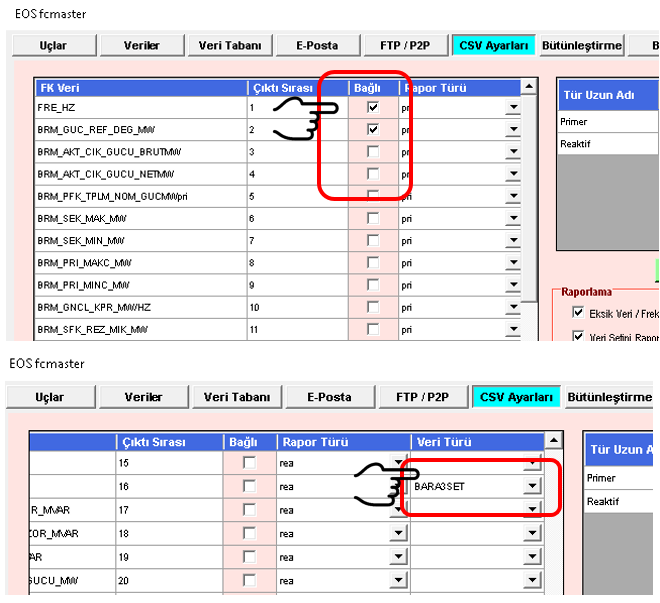
Task: Expand Rapor Türü dropdown for BRM_AKT_CIK_GUCU_NETMW
Action: 513,174
